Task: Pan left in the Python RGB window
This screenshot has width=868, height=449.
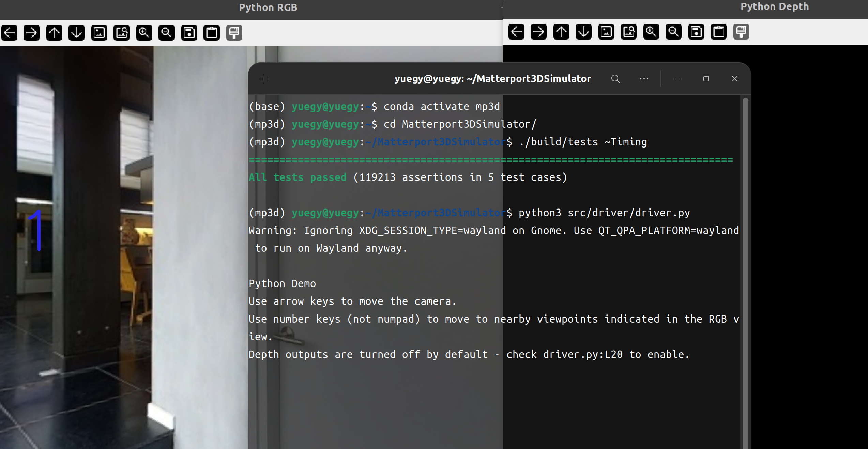Action: [9, 33]
